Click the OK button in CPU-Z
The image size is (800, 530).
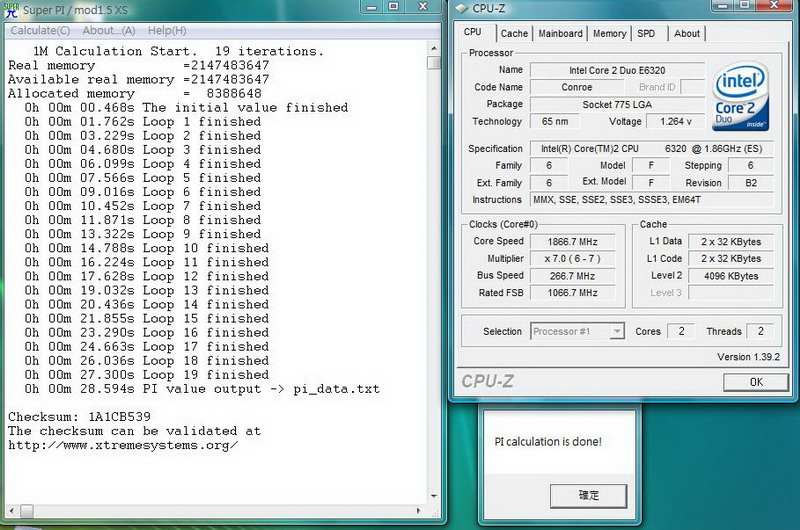756,382
